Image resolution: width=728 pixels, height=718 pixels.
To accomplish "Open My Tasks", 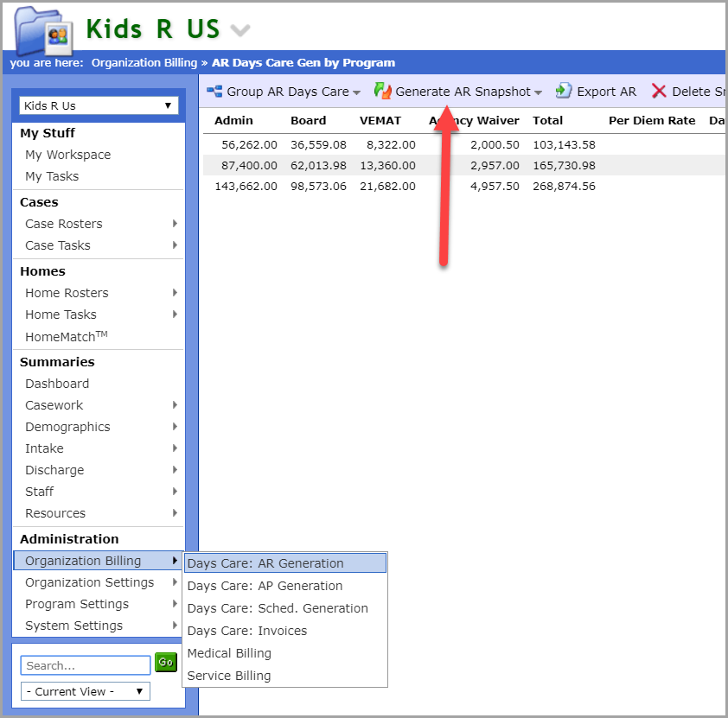I will pos(52,176).
